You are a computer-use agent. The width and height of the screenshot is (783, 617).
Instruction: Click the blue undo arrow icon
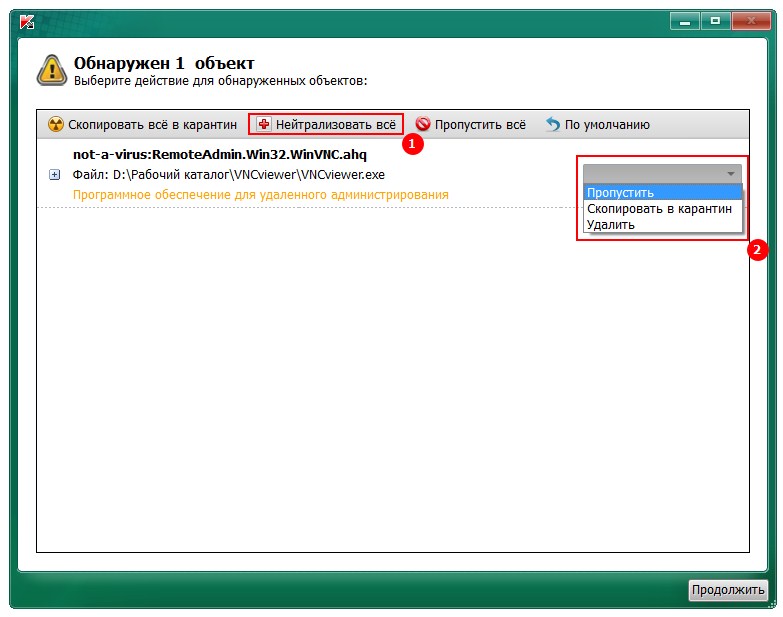pyautogui.click(x=553, y=124)
